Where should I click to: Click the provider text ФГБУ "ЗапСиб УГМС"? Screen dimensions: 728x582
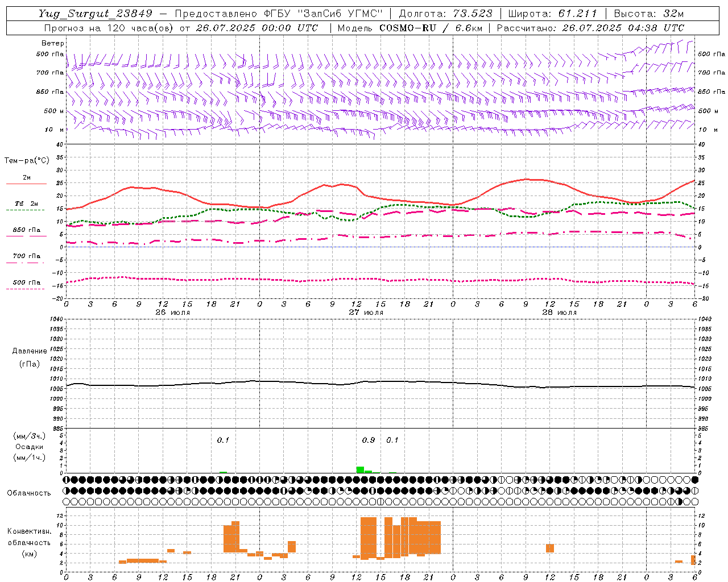coord(324,14)
